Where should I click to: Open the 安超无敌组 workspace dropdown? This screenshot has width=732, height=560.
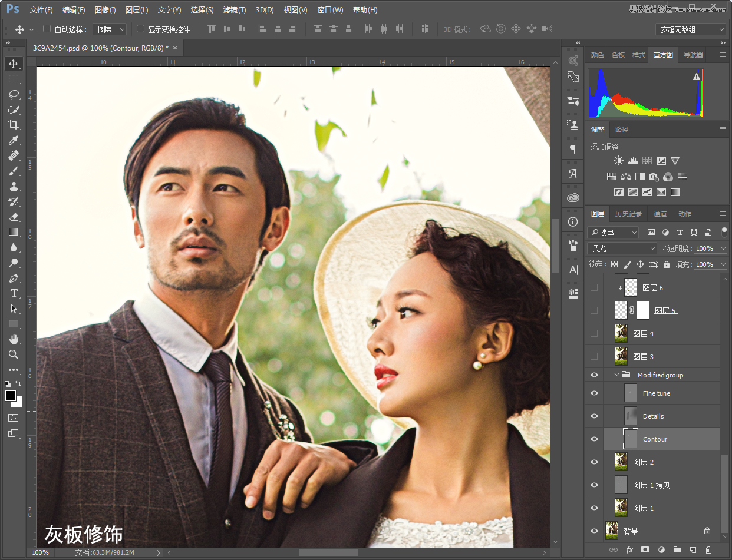(x=690, y=29)
